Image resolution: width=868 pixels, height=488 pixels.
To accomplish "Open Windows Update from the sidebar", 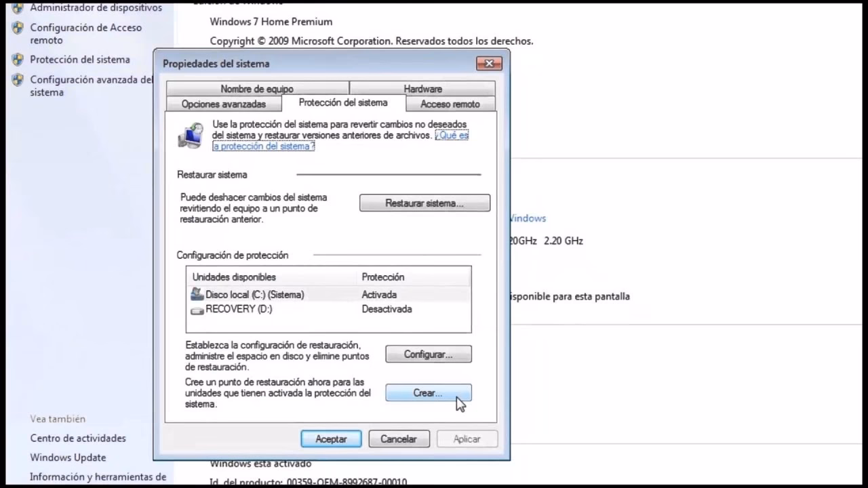I will click(x=68, y=457).
